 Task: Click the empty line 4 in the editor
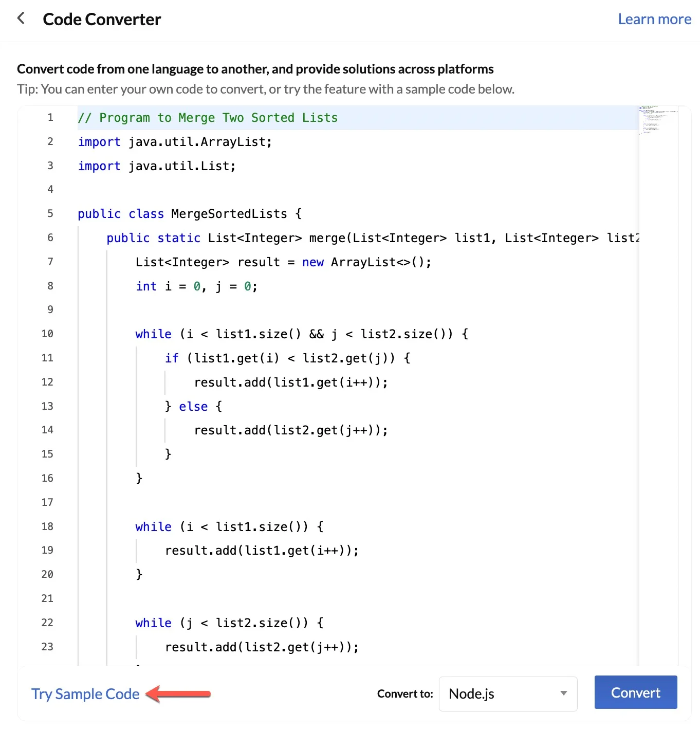tap(358, 190)
